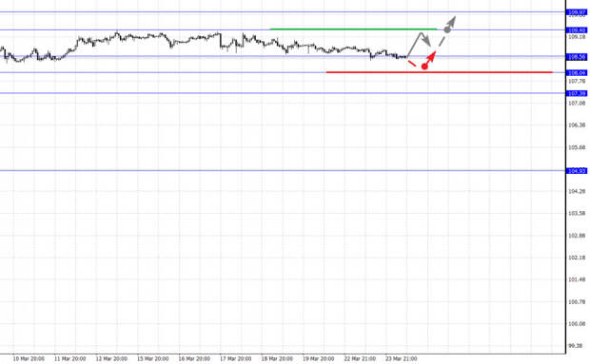
Task: Click the 18 Mar 20:00 time label
Action: (x=277, y=358)
